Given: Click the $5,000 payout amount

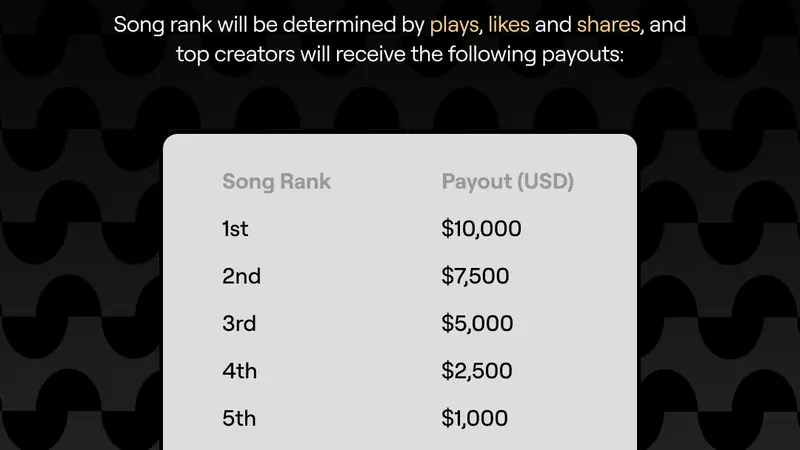Looking at the screenshot, I should (477, 324).
